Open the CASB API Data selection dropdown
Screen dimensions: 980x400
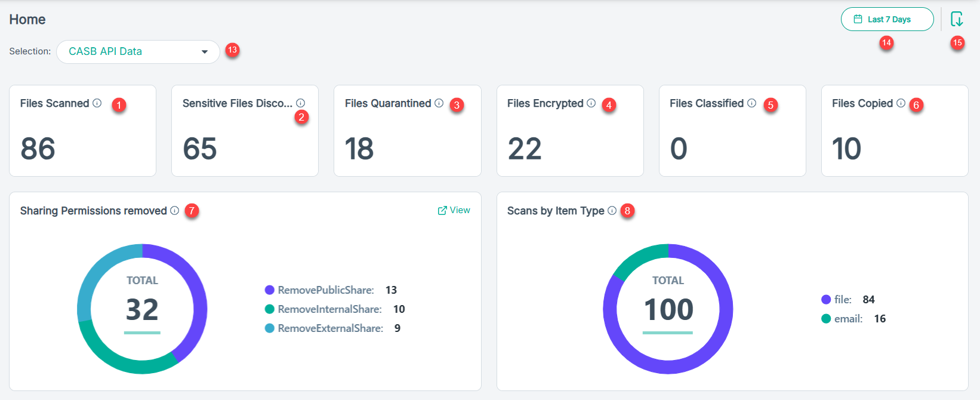[138, 52]
